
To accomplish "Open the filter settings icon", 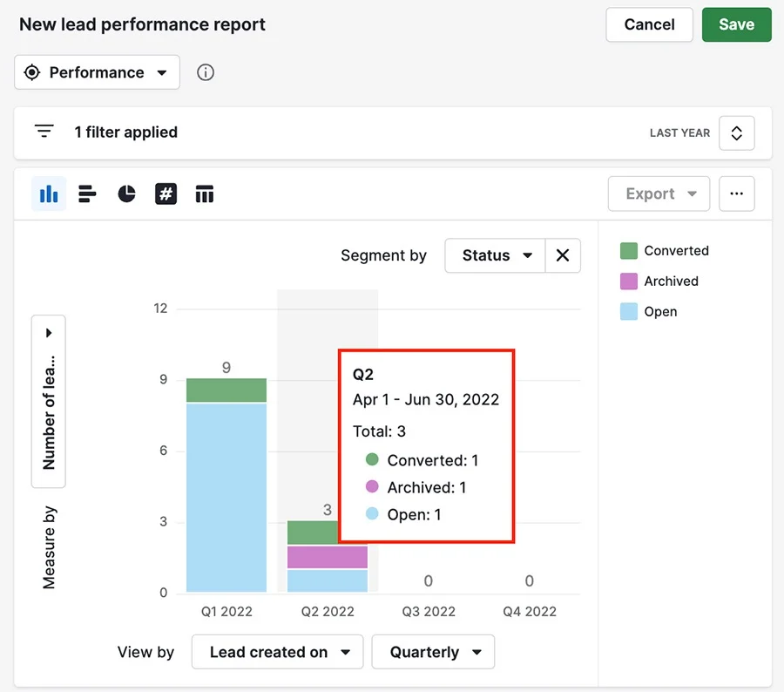I will [44, 132].
